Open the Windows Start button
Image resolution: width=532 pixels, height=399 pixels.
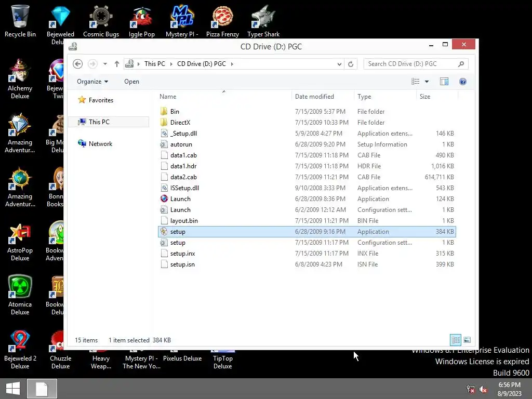pos(13,389)
